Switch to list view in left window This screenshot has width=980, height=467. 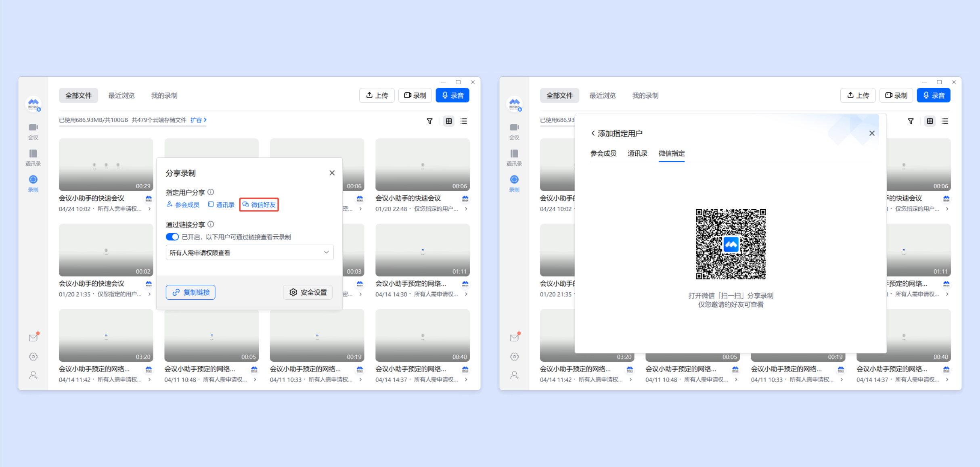[464, 121]
